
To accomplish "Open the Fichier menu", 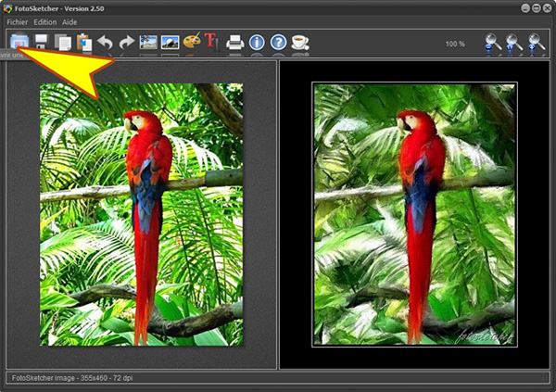I will pos(18,21).
